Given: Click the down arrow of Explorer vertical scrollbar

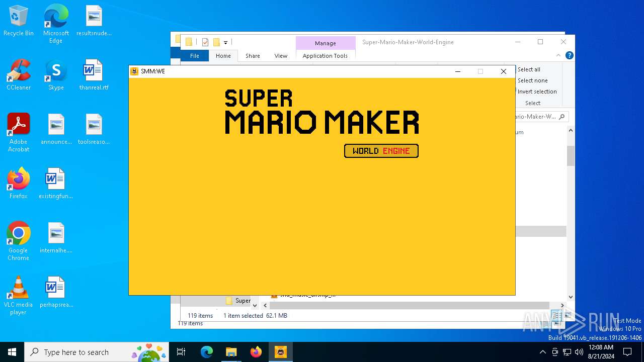Looking at the screenshot, I should pyautogui.click(x=571, y=297).
